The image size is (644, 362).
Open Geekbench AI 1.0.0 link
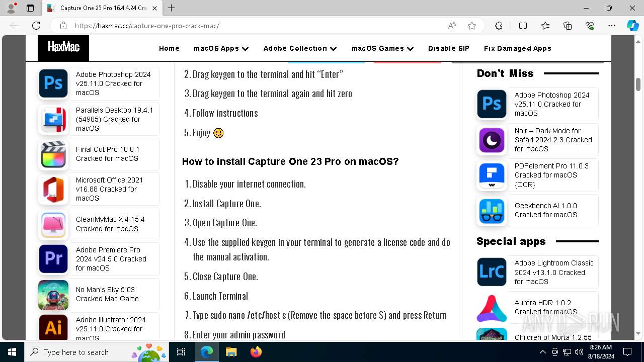tap(546, 210)
